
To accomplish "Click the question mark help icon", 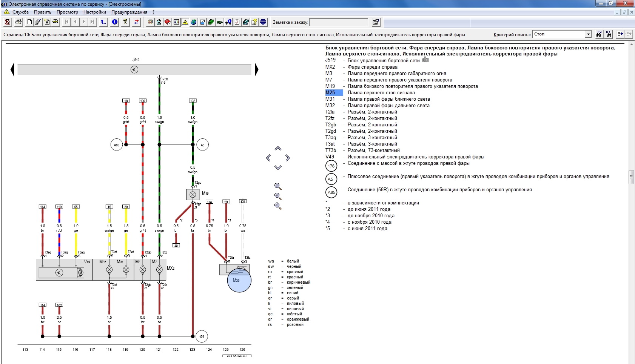I will [125, 22].
